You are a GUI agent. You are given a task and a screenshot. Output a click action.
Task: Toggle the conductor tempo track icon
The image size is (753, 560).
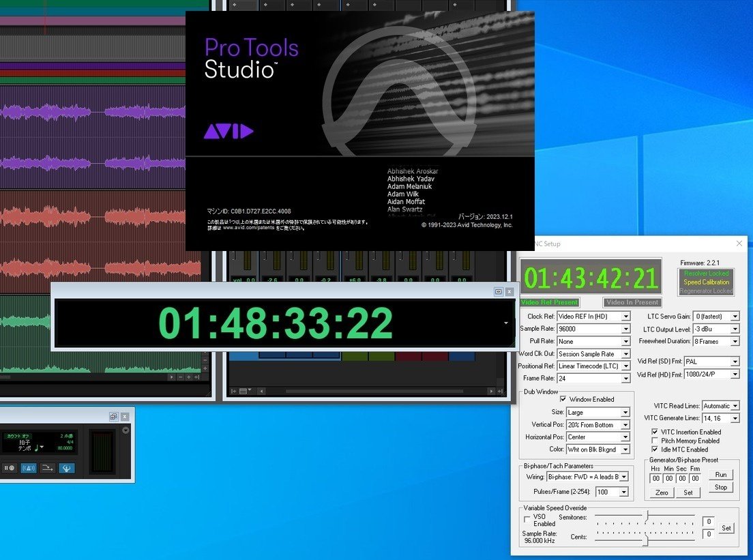(67, 469)
